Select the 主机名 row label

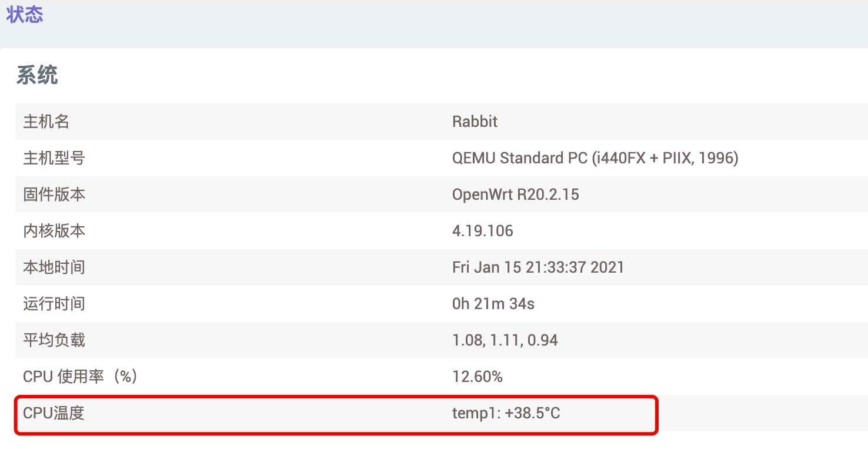tap(46, 122)
